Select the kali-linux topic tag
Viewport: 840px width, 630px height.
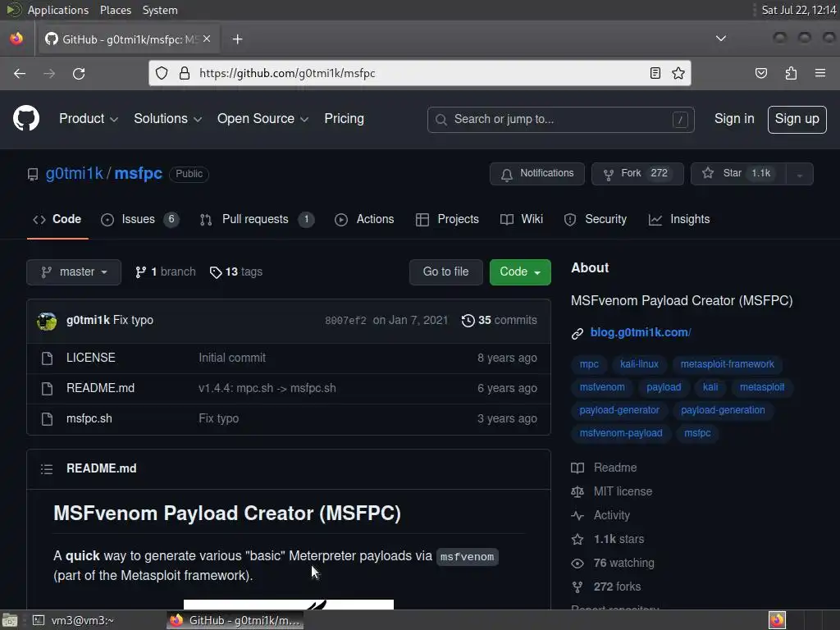[x=639, y=364]
